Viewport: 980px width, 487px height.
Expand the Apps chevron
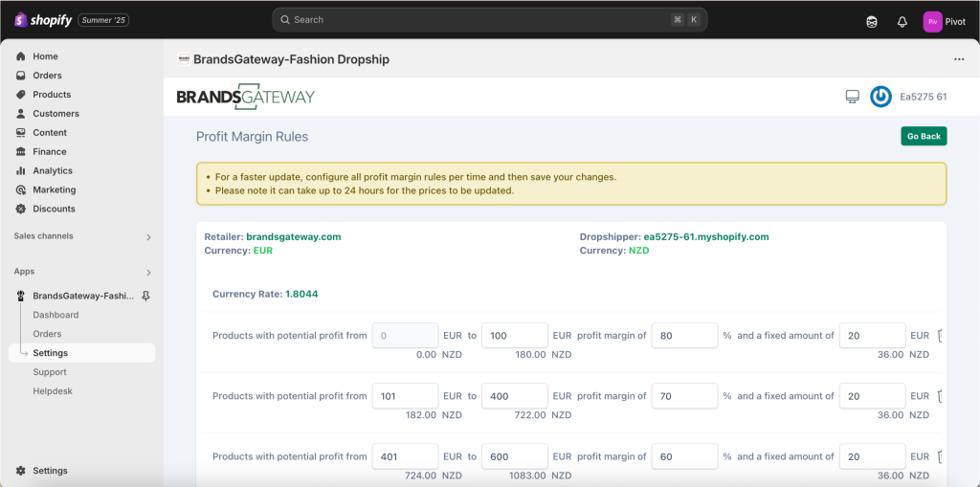148,273
